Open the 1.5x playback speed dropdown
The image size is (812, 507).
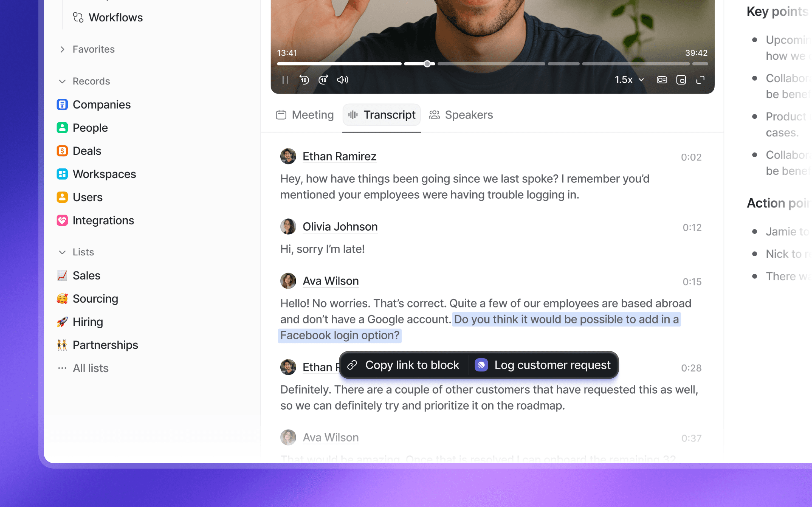[x=629, y=80]
